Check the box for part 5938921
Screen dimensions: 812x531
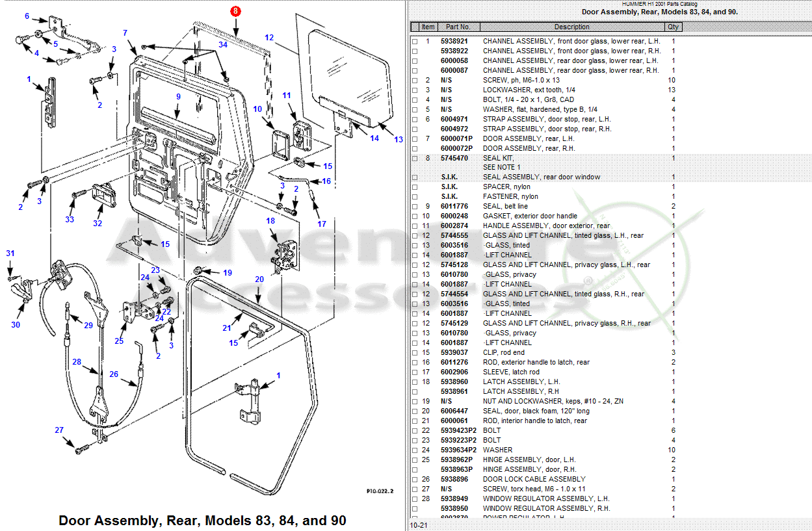pos(414,42)
